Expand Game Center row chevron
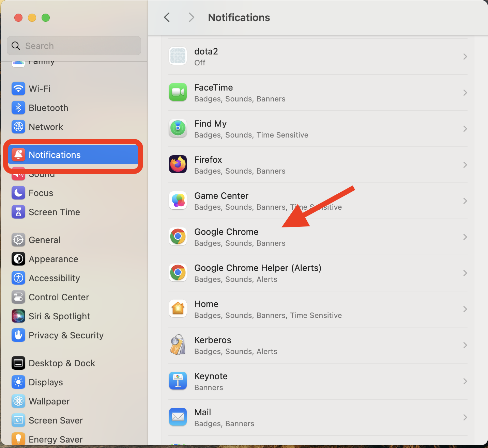Screen dimensions: 488x448 click(x=465, y=201)
